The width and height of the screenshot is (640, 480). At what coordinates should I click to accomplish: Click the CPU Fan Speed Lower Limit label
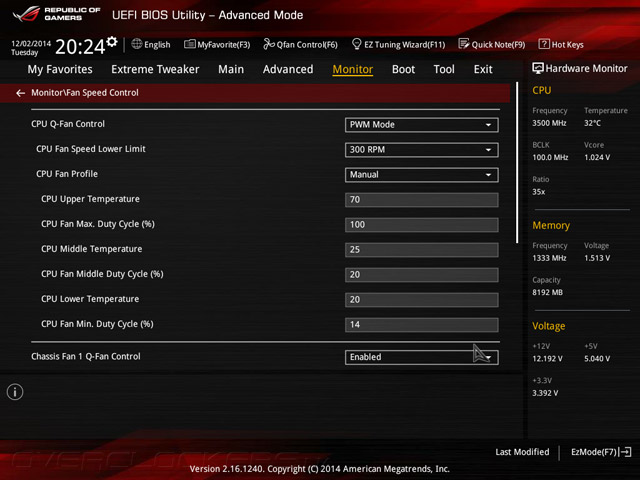coord(91,149)
